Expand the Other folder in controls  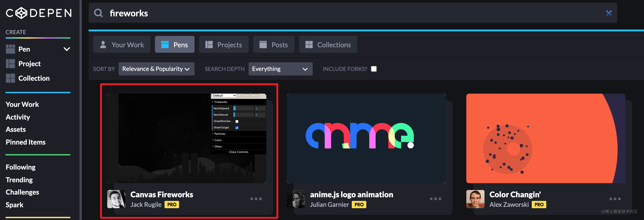coord(239,147)
